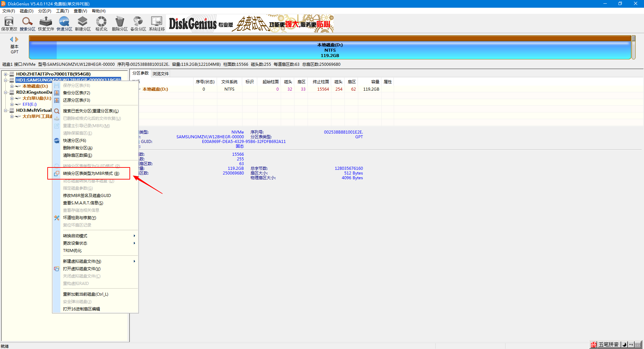Screen dimensions: 644x349
Task: Expand the HD0:ZHITAITiPro7000 disk node
Action: (6, 74)
